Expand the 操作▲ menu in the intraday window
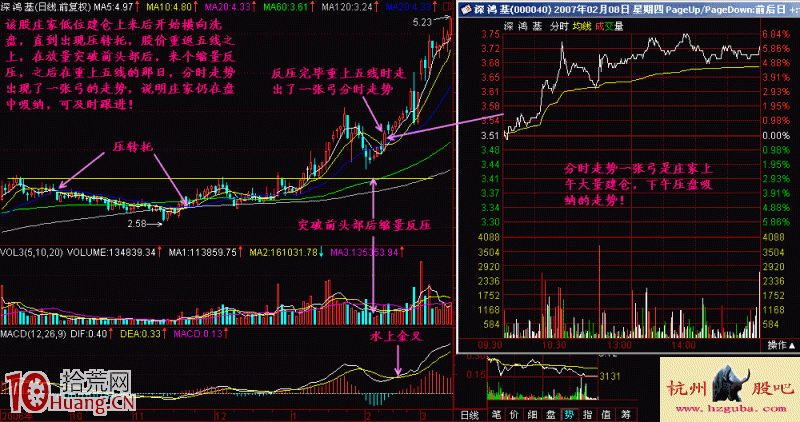Viewport: 800px width, 422px height. pos(781,345)
